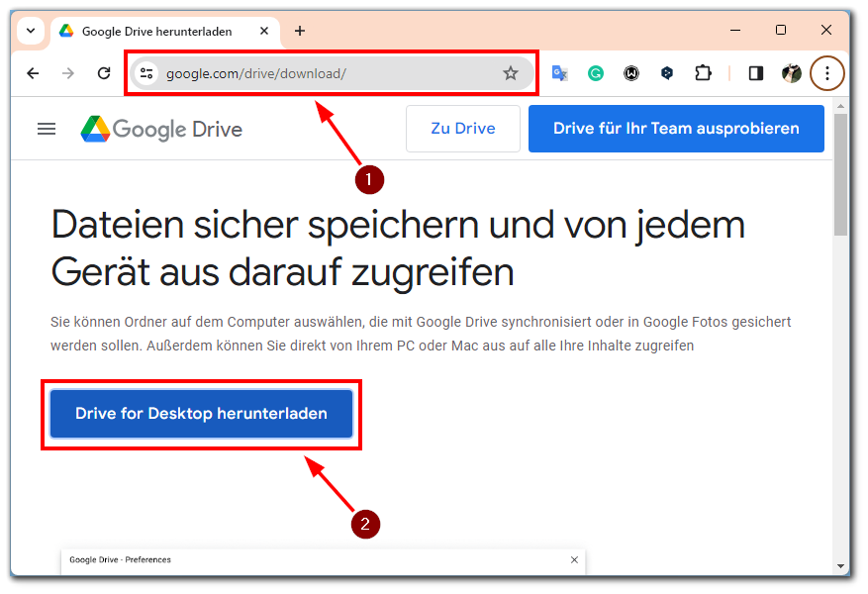Click the vertical scrollbar thumb
868x594 pixels.
[840, 175]
